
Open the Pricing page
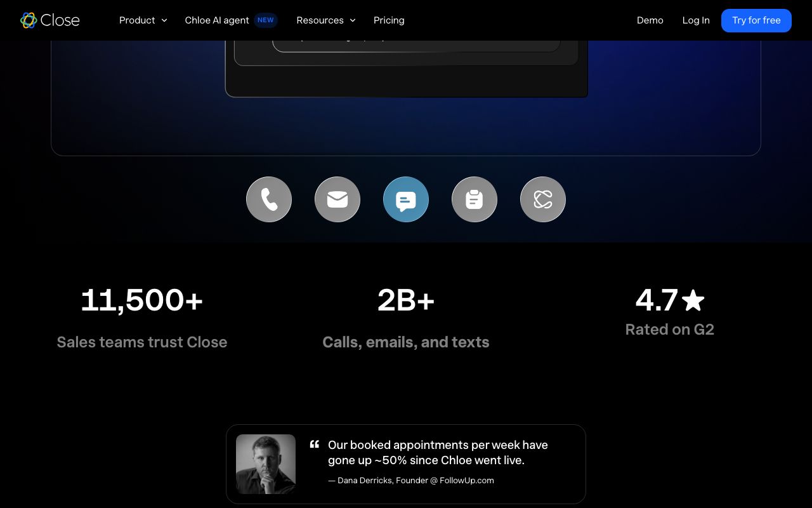coord(389,20)
